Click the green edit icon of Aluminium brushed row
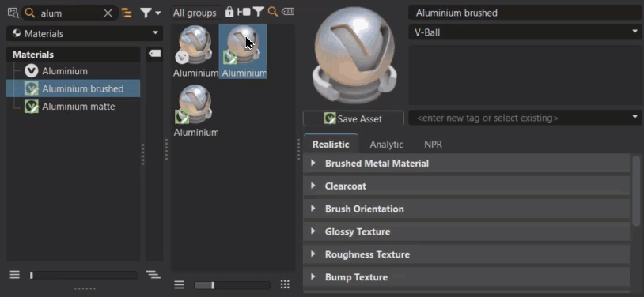This screenshot has width=644, height=297. (x=31, y=88)
